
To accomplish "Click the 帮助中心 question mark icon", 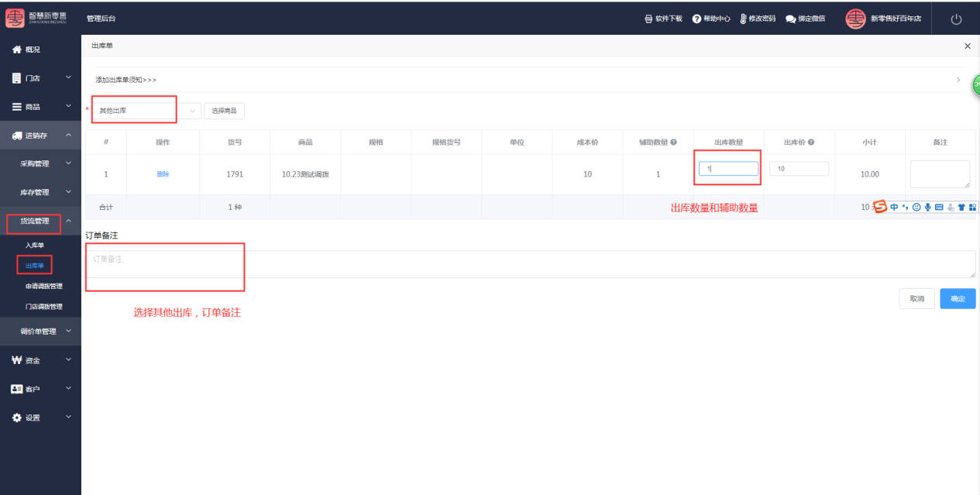I will 696,19.
